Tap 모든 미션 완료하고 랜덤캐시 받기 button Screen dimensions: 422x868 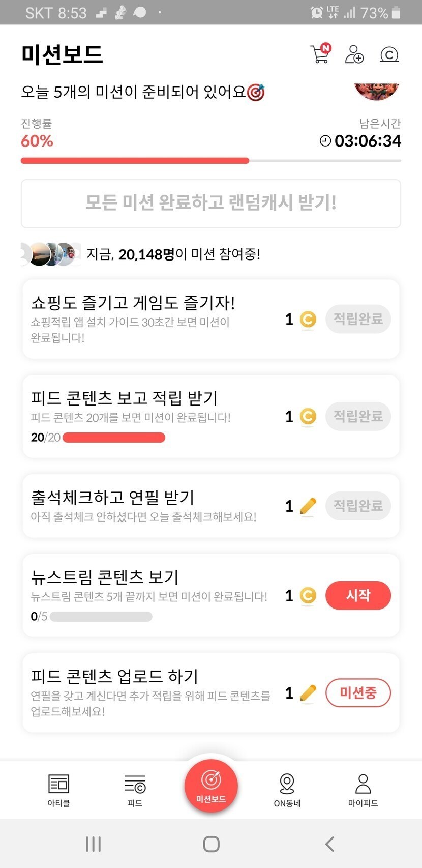point(211,203)
